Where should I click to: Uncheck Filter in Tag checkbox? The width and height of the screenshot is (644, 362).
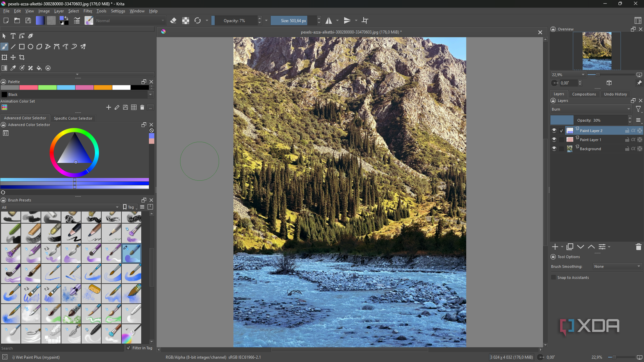point(128,348)
